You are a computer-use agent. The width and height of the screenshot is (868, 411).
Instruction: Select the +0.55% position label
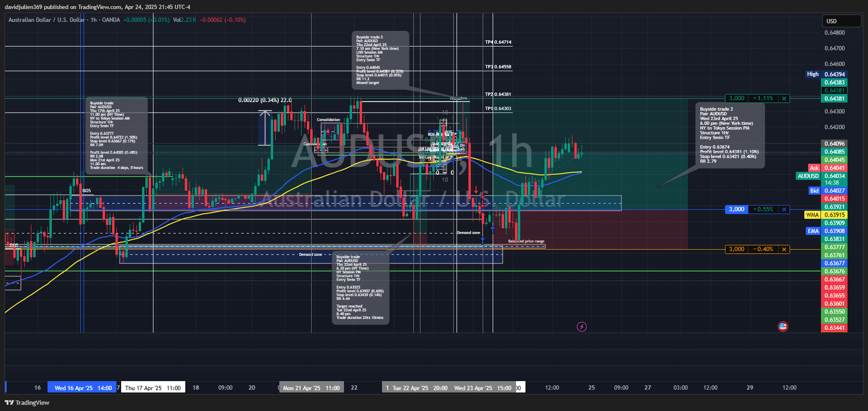pyautogui.click(x=763, y=209)
